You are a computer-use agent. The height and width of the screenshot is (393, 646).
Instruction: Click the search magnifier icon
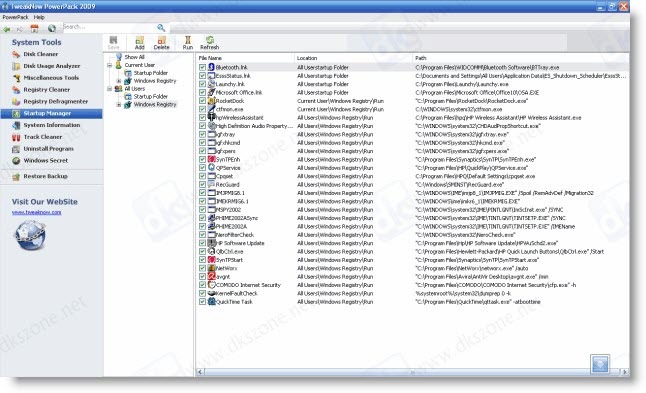coord(161,28)
